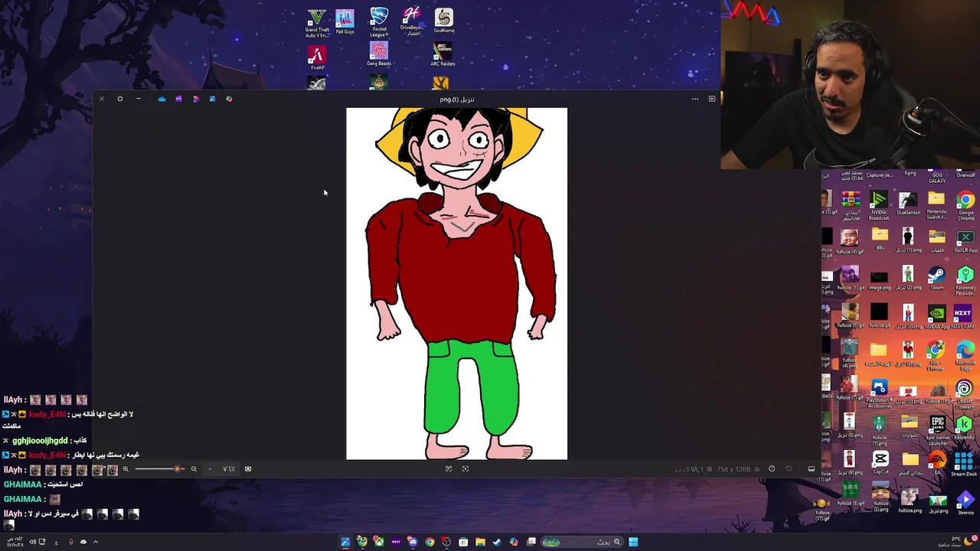Open Epic Games Launcher desktop icon
Image resolution: width=980 pixels, height=551 pixels.
[937, 432]
